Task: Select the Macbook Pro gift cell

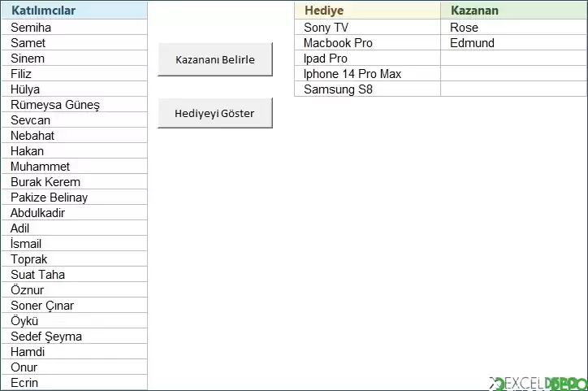Action: tap(367, 42)
